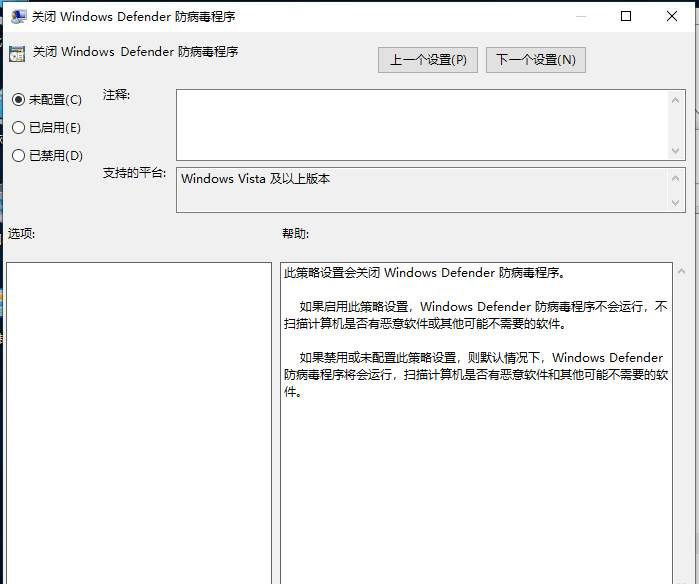This screenshot has height=584, width=699.
Task: Click the 选项 label
Action: pyautogui.click(x=21, y=233)
